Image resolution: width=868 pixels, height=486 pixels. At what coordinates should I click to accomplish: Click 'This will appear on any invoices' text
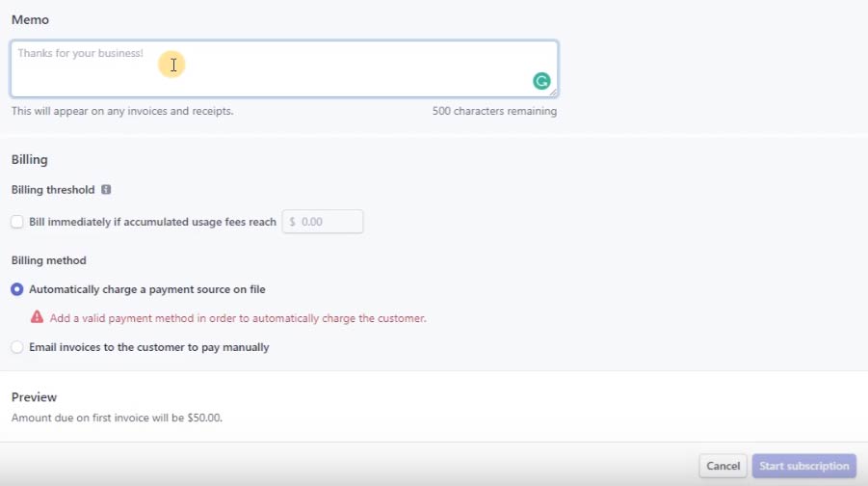click(x=122, y=111)
